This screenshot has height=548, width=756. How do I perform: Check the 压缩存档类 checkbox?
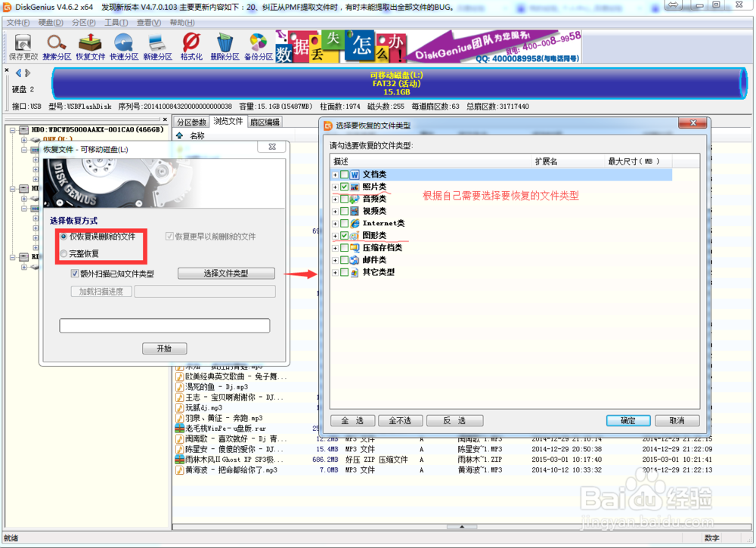344,248
